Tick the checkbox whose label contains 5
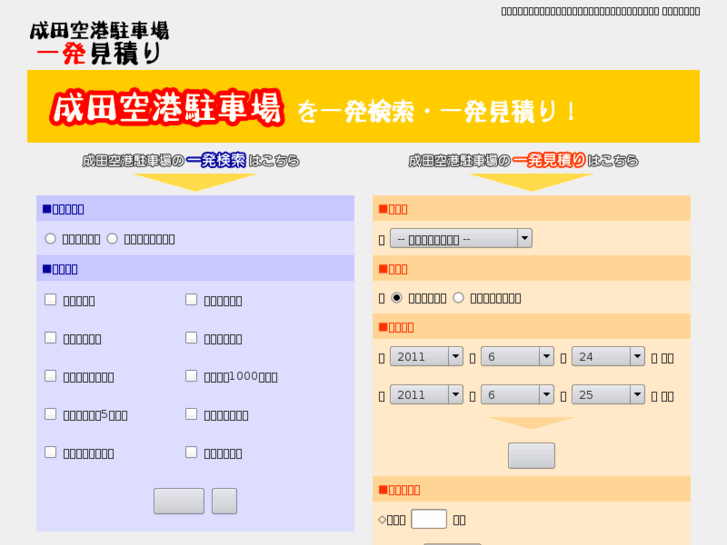Screen dimensions: 727x545 coord(50,414)
